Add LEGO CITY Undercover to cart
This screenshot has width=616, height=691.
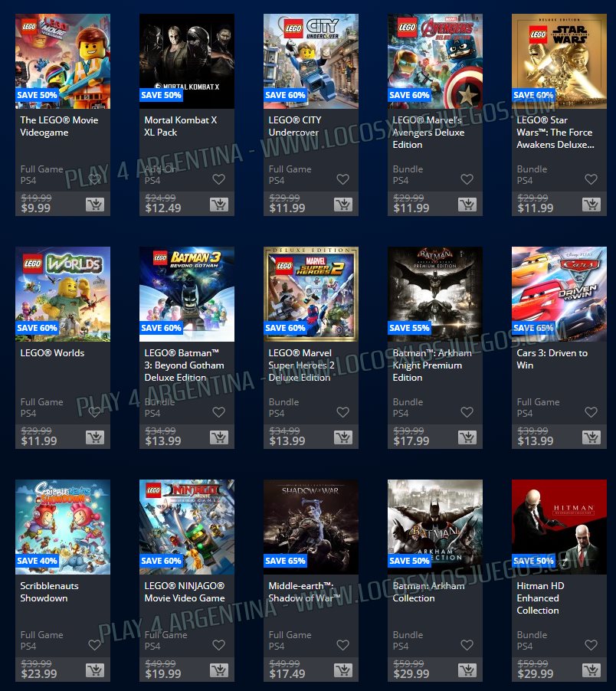coord(343,205)
